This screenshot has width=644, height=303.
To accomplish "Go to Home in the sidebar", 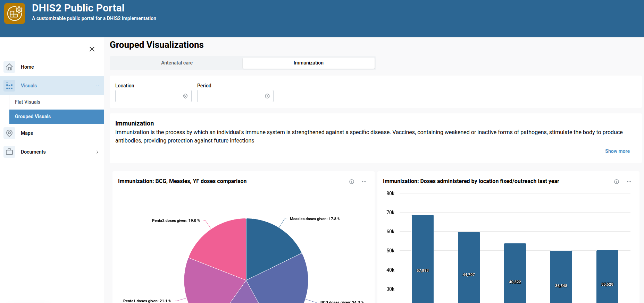I will pyautogui.click(x=52, y=67).
